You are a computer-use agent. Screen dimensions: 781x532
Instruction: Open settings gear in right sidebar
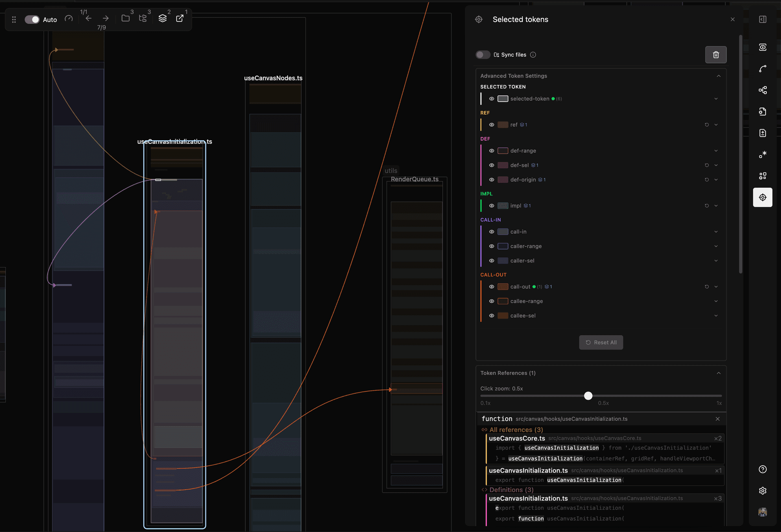[762, 491]
